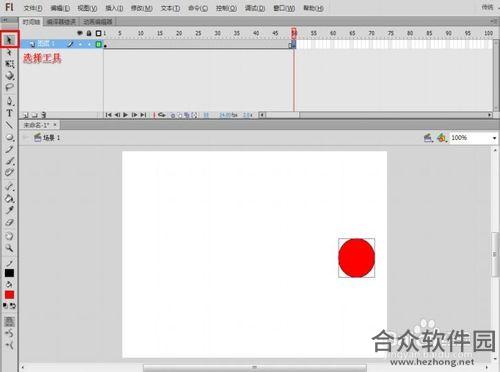The width and height of the screenshot is (500, 372).
Task: Open the Edit Symbols dropdown icon
Action: (442, 137)
